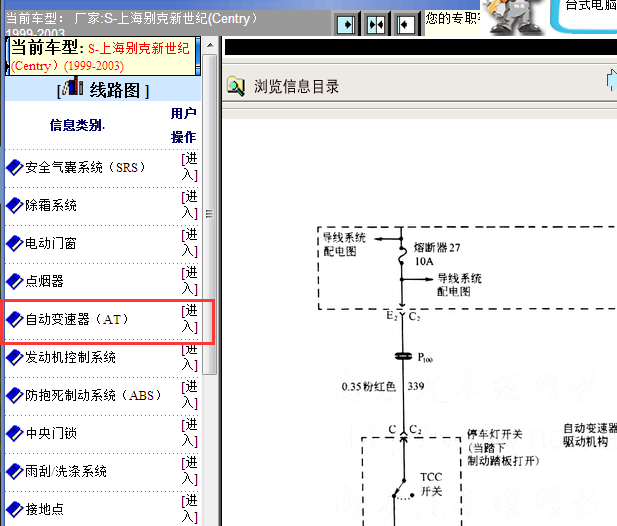Open [进入] for 中央门锁
Image resolution: width=617 pixels, height=526 pixels.
click(x=189, y=432)
